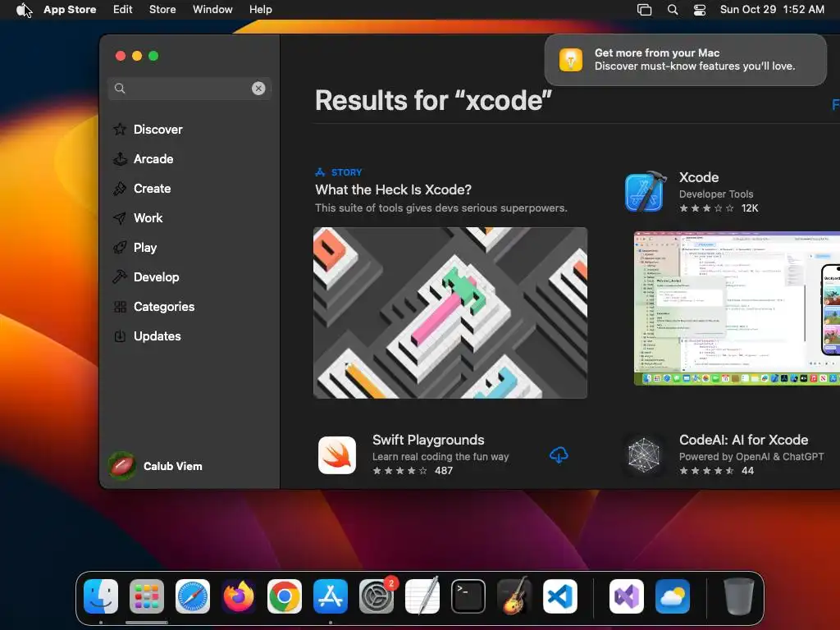Launch Visual Studio from the Dock
Screen dimensions: 840x630
pos(627,596)
